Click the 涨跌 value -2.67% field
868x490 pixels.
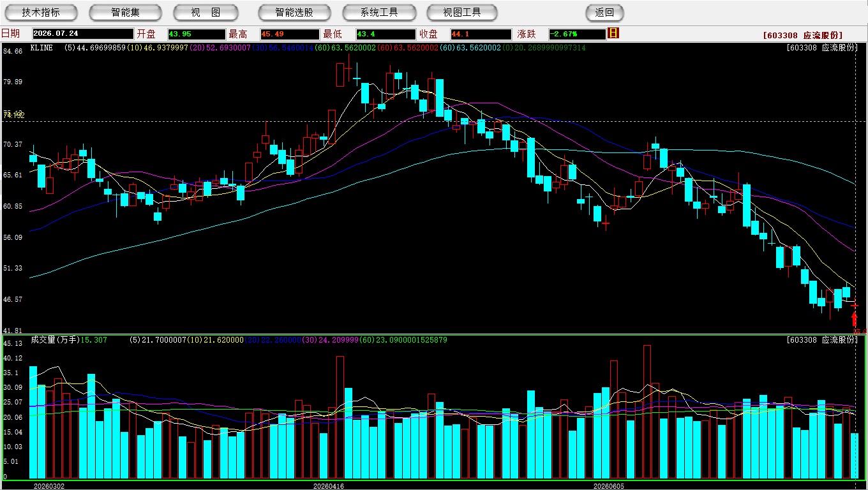click(576, 34)
